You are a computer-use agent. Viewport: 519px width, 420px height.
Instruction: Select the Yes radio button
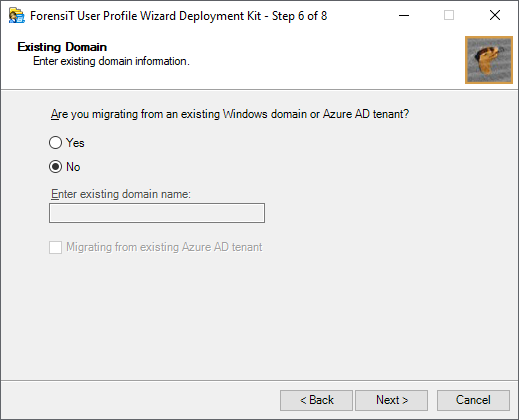[x=55, y=143]
